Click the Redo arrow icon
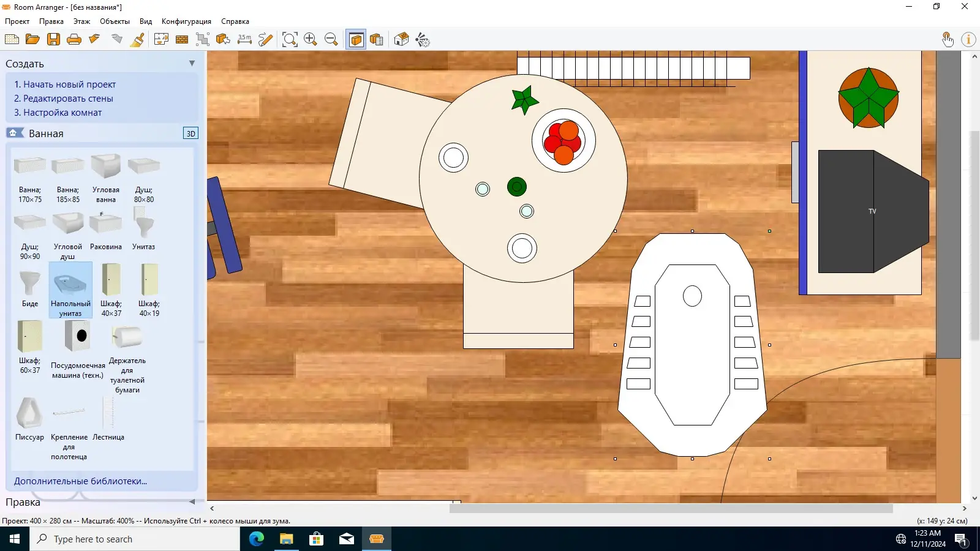980x551 pixels. coord(116,40)
